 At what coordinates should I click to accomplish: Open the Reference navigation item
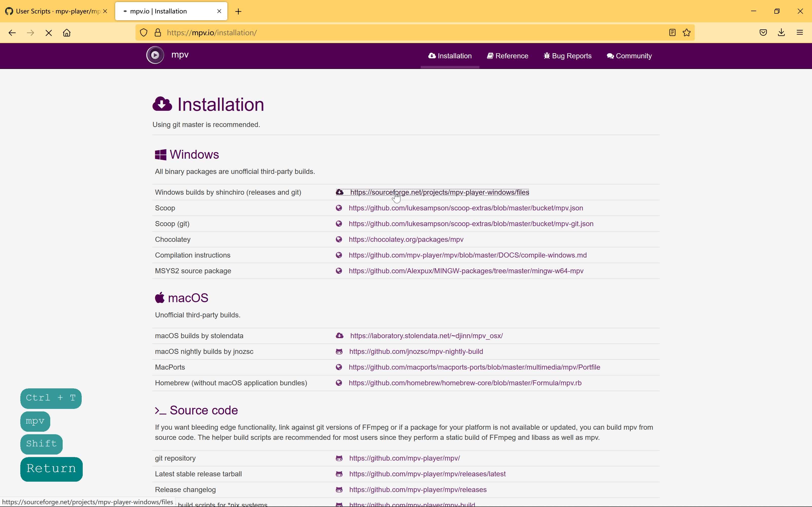click(x=507, y=56)
